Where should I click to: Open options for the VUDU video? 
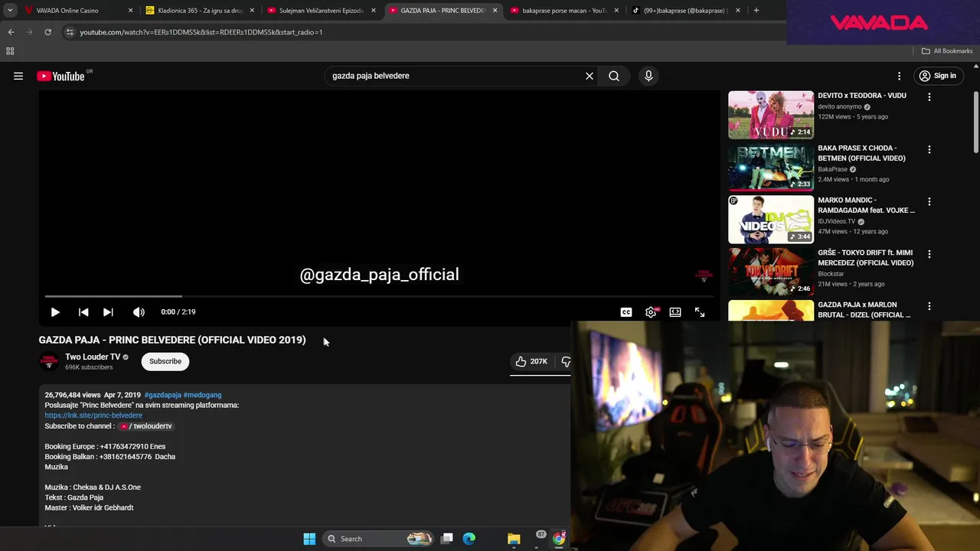pos(929,97)
